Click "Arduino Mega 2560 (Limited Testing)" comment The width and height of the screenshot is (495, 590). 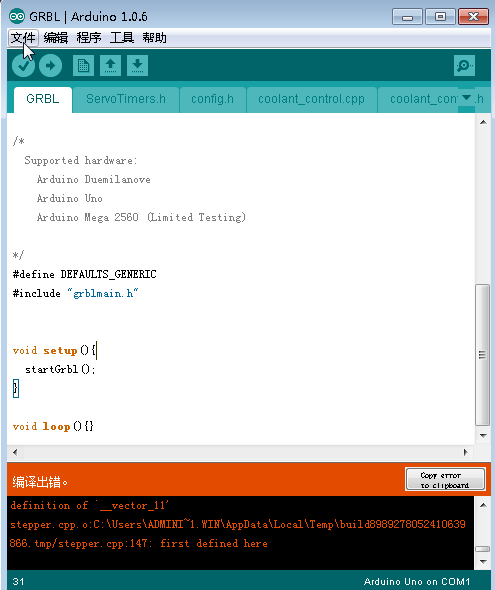pyautogui.click(x=141, y=217)
